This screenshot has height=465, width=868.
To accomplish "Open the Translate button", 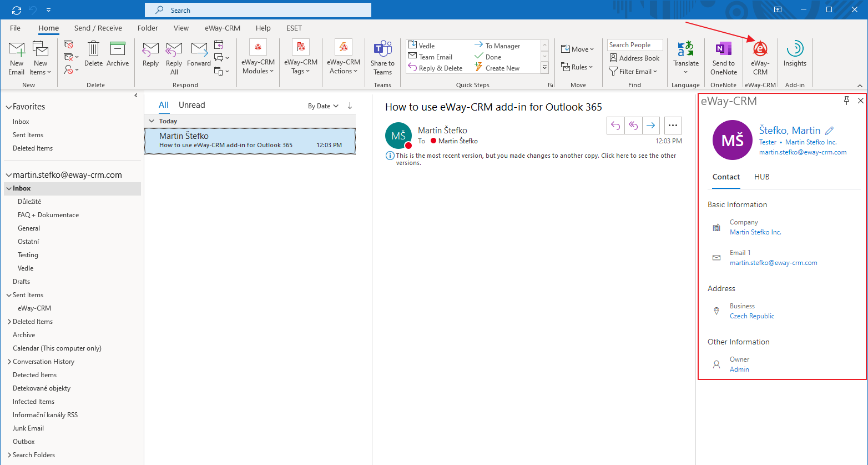I will 686,58.
